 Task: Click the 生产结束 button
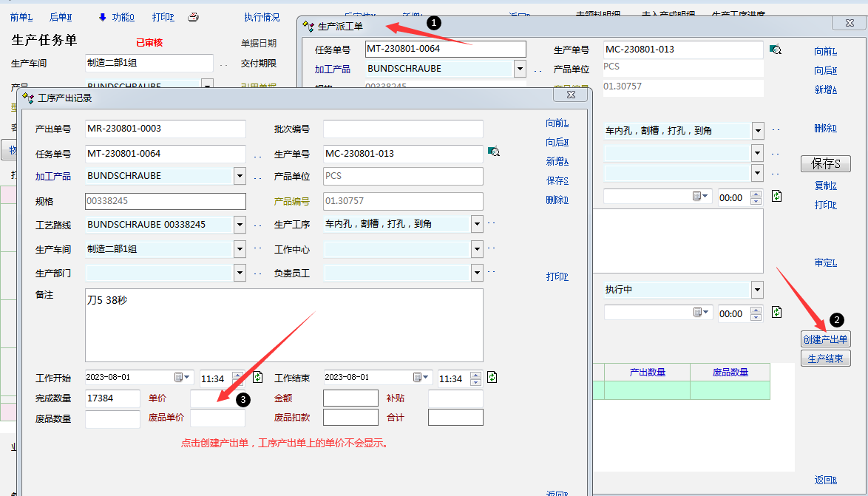point(825,359)
